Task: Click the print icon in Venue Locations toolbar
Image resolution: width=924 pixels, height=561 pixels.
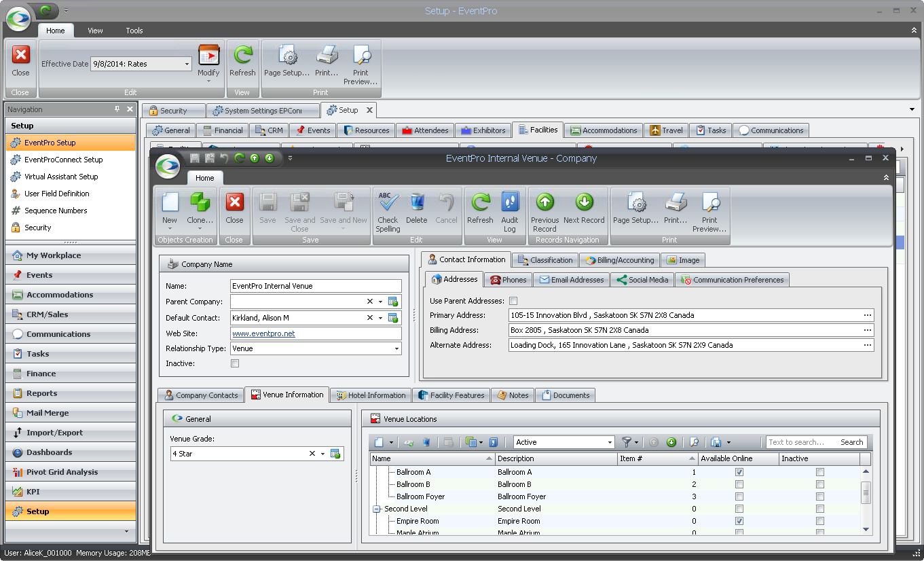Action: coord(716,442)
